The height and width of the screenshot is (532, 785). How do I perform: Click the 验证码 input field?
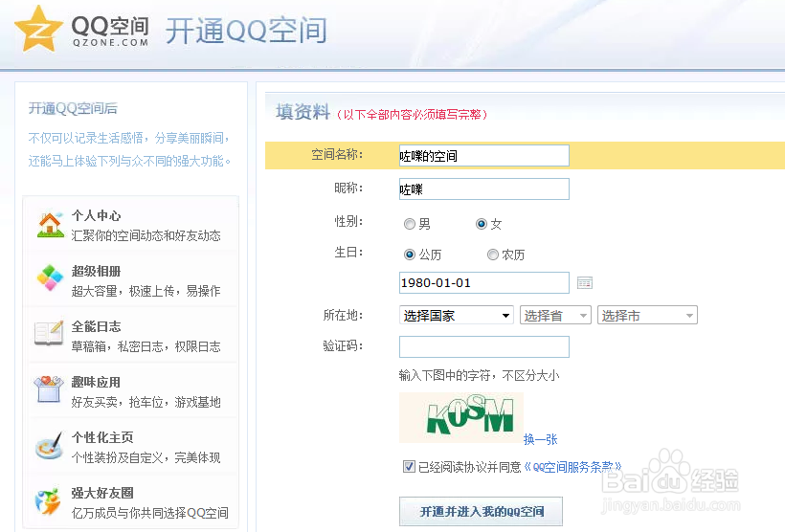pos(484,346)
